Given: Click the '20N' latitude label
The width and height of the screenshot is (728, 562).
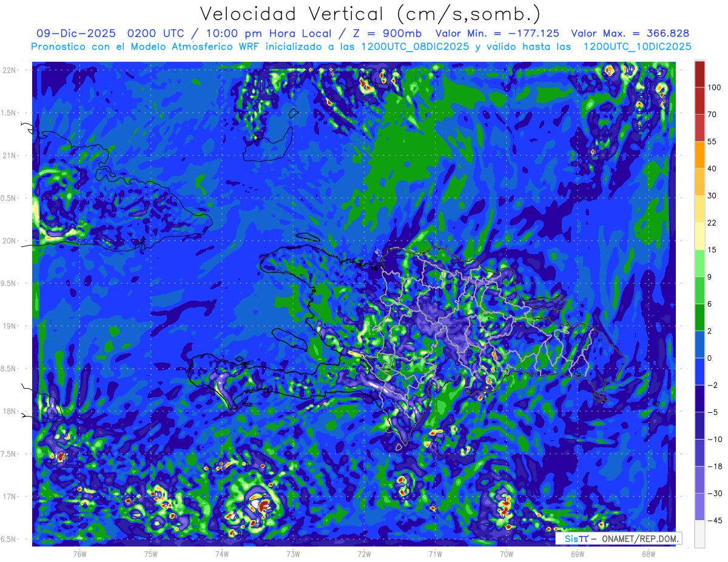Looking at the screenshot, I should (10, 241).
